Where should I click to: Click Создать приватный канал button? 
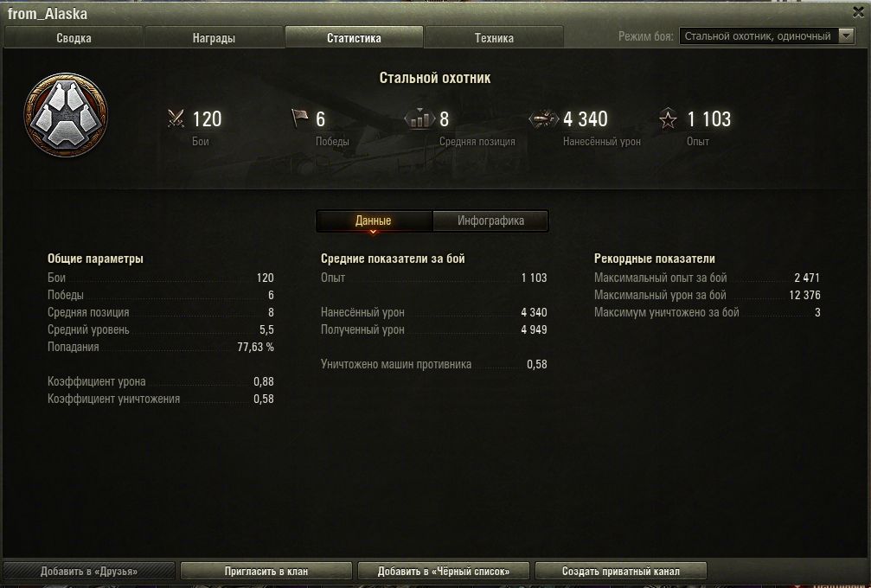pyautogui.click(x=620, y=571)
